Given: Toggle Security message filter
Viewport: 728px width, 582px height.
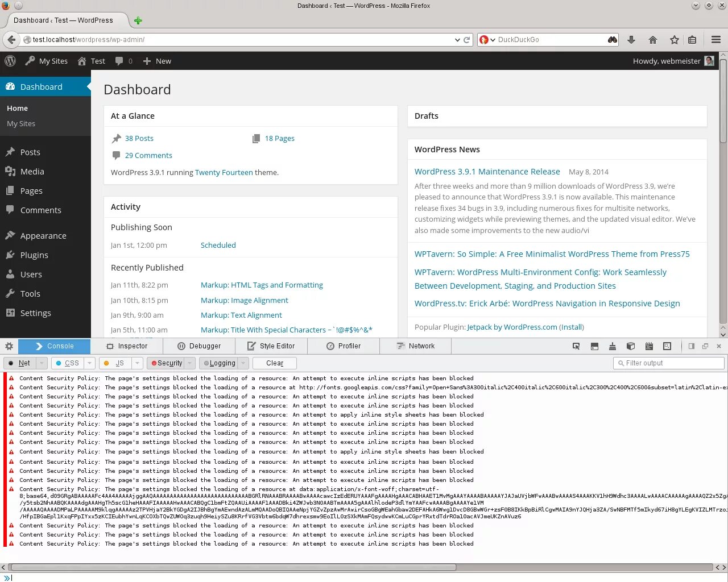Looking at the screenshot, I should [166, 363].
